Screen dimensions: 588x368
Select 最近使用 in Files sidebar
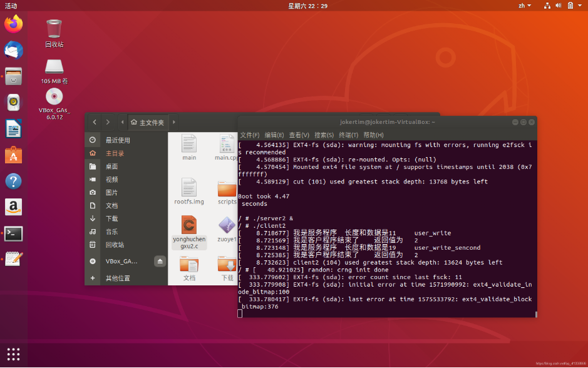pyautogui.click(x=126, y=140)
